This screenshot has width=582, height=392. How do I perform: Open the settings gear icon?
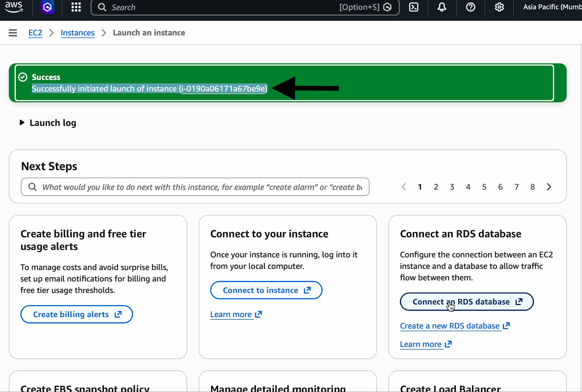pos(499,7)
